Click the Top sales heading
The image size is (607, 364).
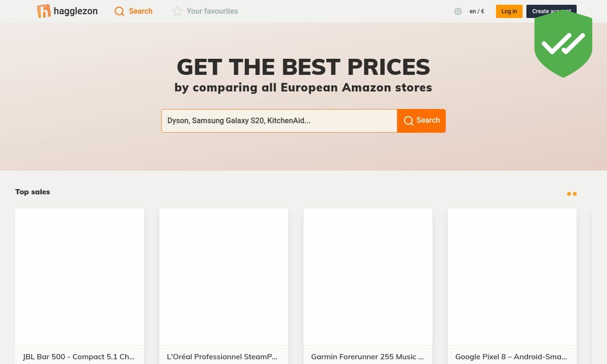(x=33, y=191)
